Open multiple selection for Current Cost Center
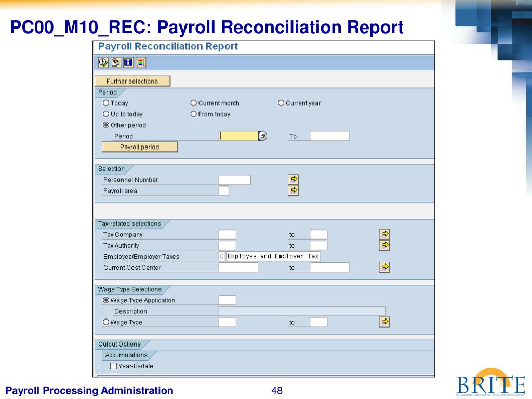Viewport: 532px width, 399px height. click(384, 267)
